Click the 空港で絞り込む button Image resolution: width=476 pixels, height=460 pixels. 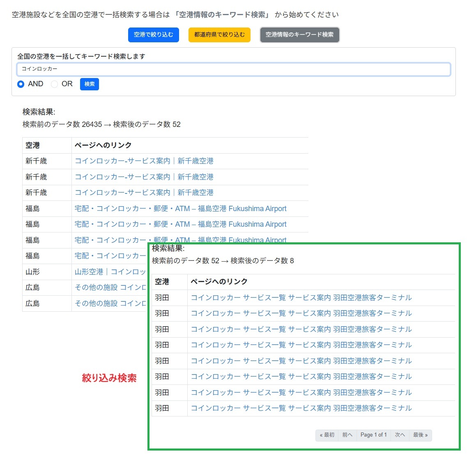click(x=153, y=35)
